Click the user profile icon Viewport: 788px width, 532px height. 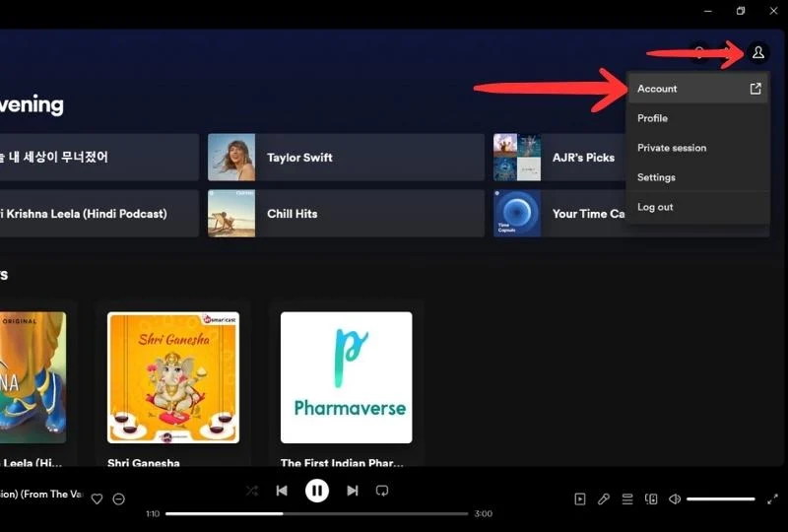(x=757, y=52)
